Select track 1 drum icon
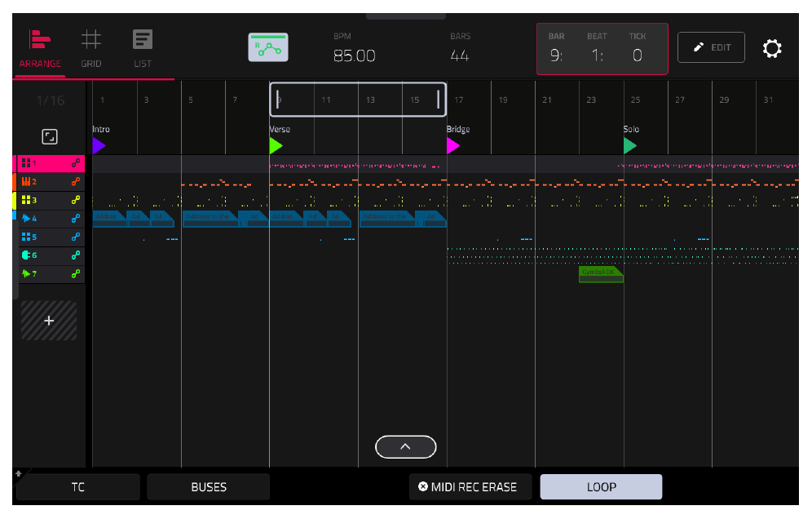This screenshot has width=812, height=519. click(26, 163)
